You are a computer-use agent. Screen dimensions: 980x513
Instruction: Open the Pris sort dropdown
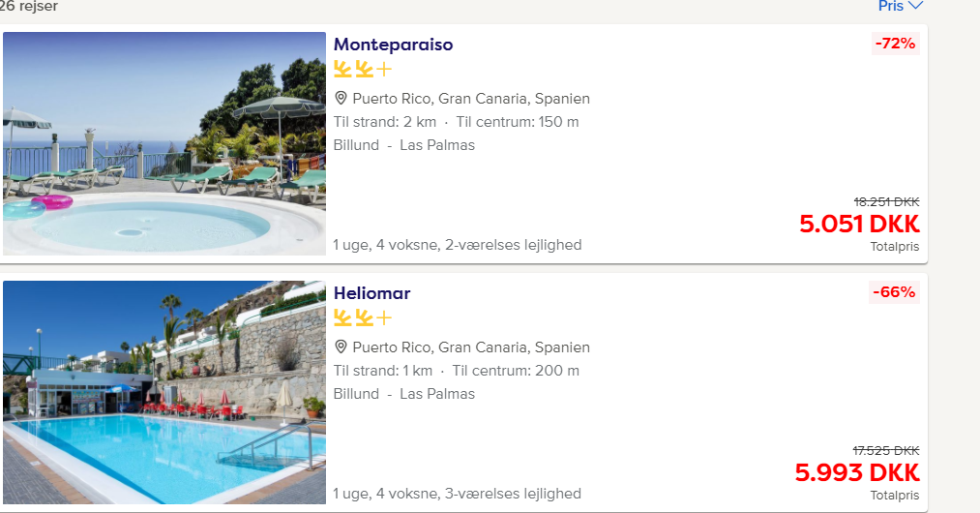900,6
